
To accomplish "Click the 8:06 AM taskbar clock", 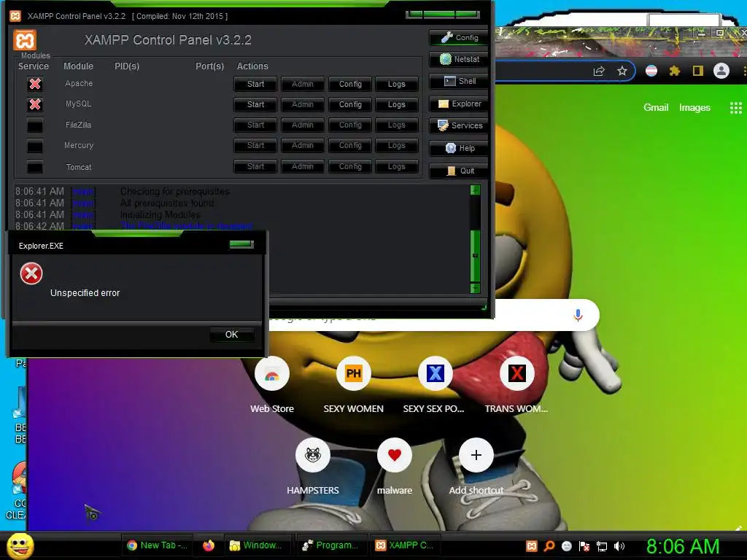I will 683,546.
